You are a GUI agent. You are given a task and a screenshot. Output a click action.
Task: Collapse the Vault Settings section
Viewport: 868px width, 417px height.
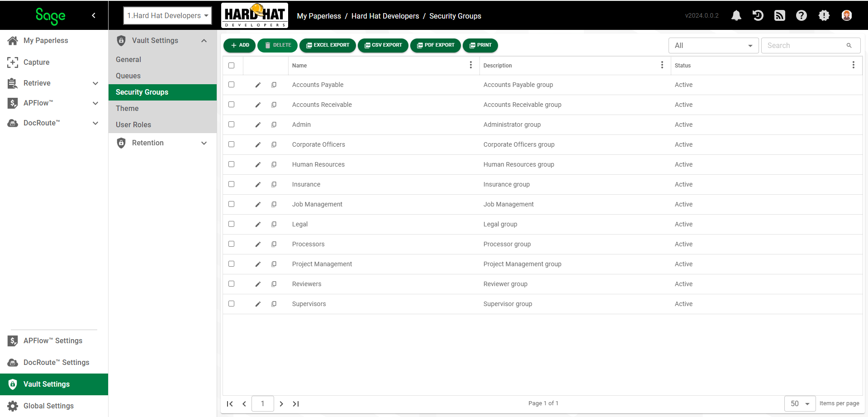(204, 41)
